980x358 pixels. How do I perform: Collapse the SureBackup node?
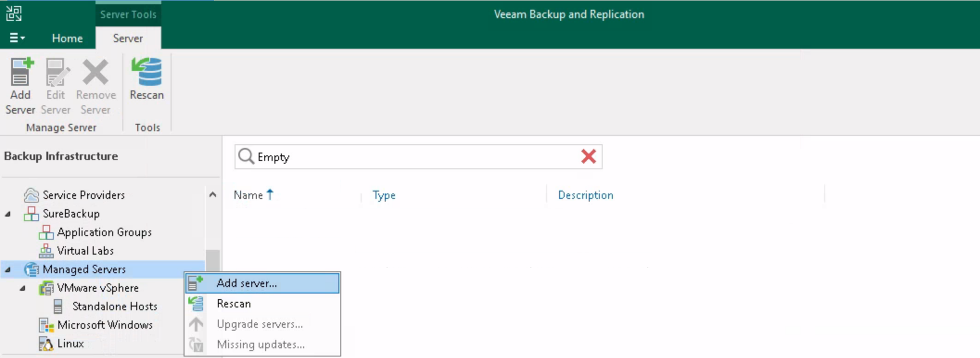8,214
